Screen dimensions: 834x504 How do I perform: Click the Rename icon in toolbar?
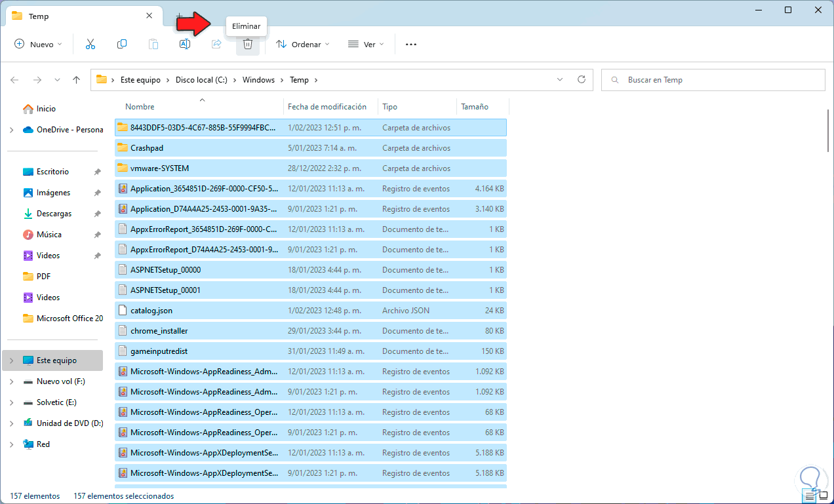(185, 45)
